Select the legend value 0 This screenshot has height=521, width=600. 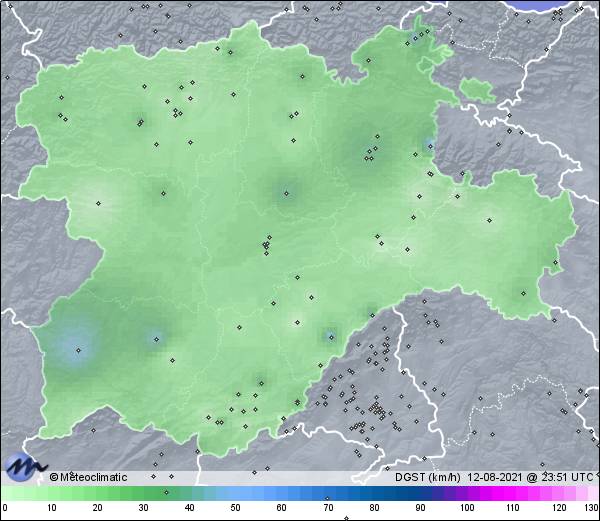click(5, 508)
